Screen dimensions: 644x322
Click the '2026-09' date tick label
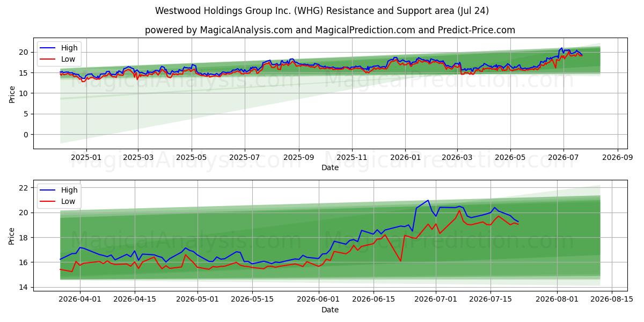tap(618, 157)
